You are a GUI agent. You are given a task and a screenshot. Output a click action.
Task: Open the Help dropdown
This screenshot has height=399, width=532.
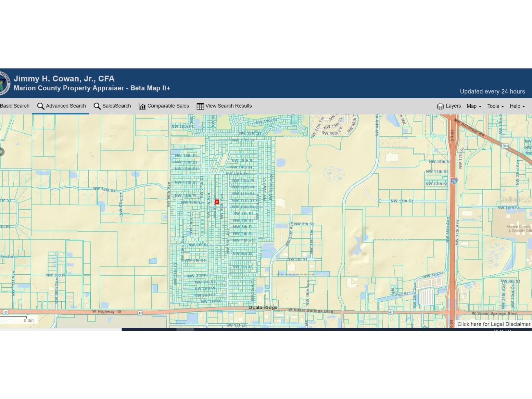(x=517, y=106)
